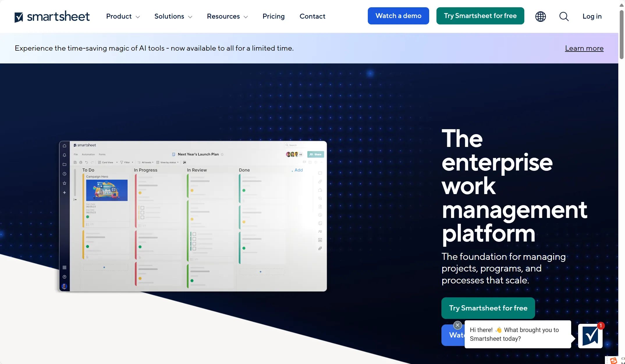Screen dimensions: 625x364
Task: Click star favorites icon in mockup sidebar
Action: (64, 183)
